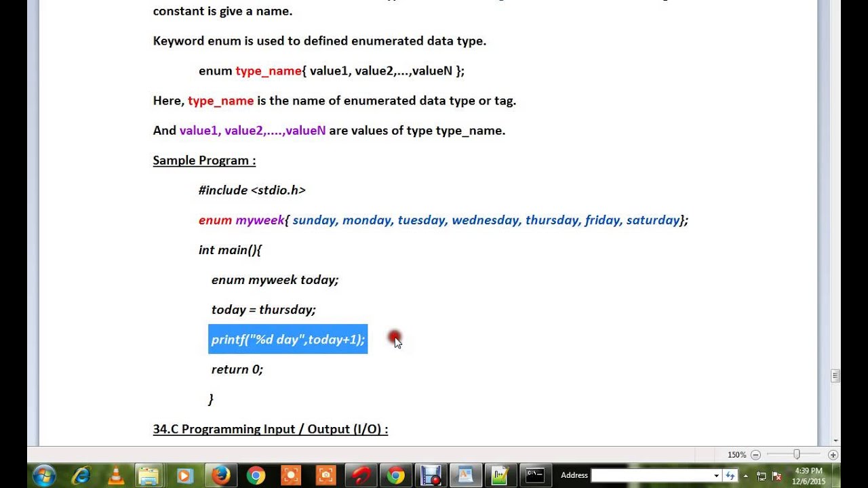Click the line 'enum myweek today;'

click(x=275, y=280)
